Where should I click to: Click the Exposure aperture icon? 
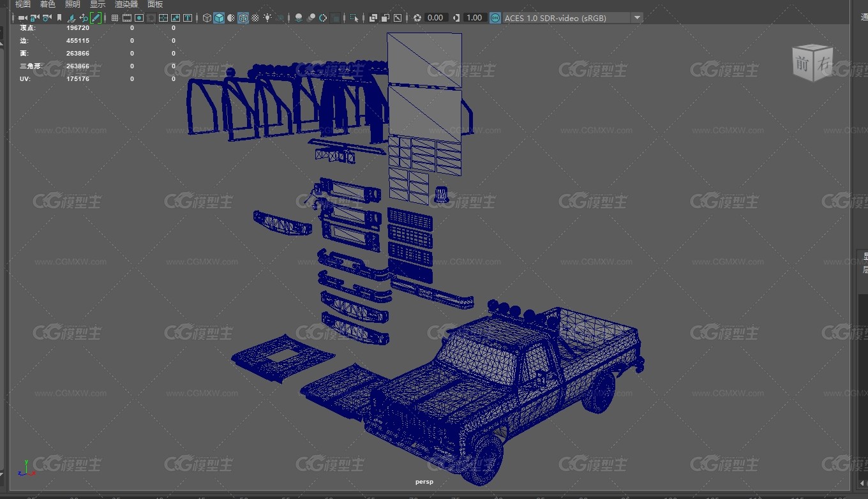coord(417,18)
